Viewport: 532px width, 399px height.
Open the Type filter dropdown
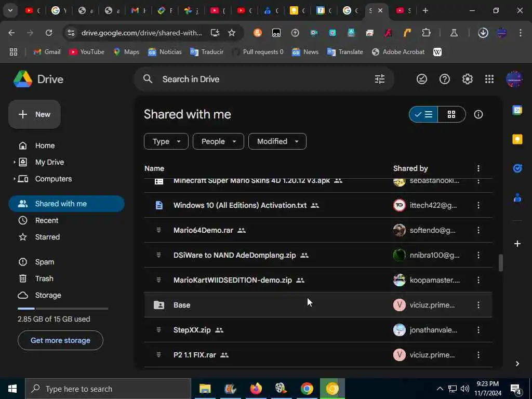coord(166,141)
